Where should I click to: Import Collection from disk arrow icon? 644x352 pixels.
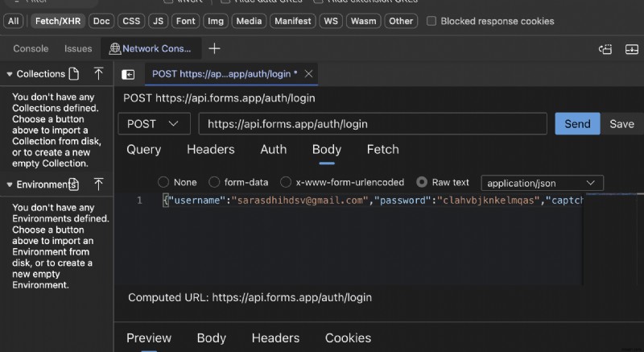(x=98, y=74)
